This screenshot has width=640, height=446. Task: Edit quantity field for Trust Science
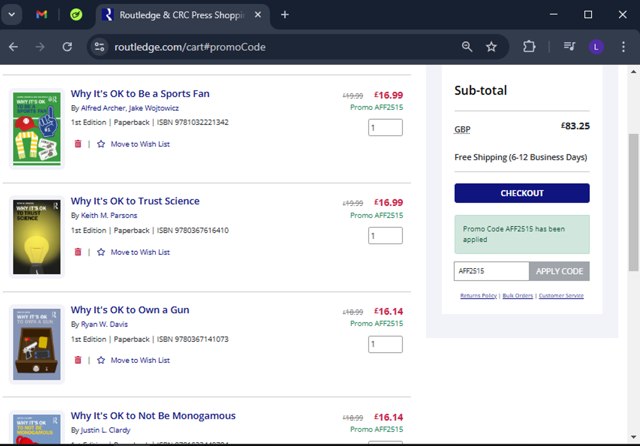[x=385, y=235]
